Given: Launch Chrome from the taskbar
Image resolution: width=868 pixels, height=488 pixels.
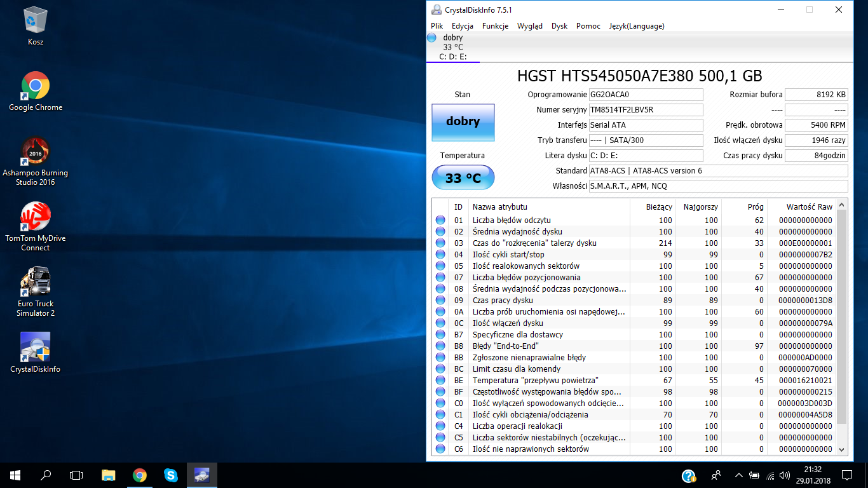Looking at the screenshot, I should pos(140,475).
